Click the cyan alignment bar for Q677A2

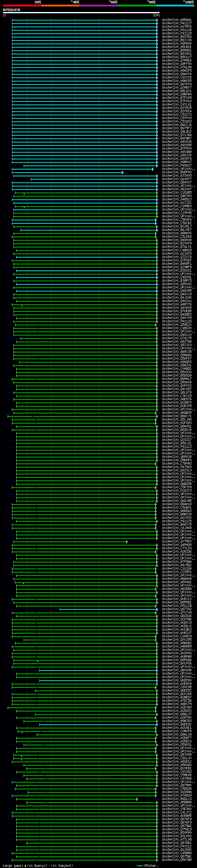tap(109, 610)
